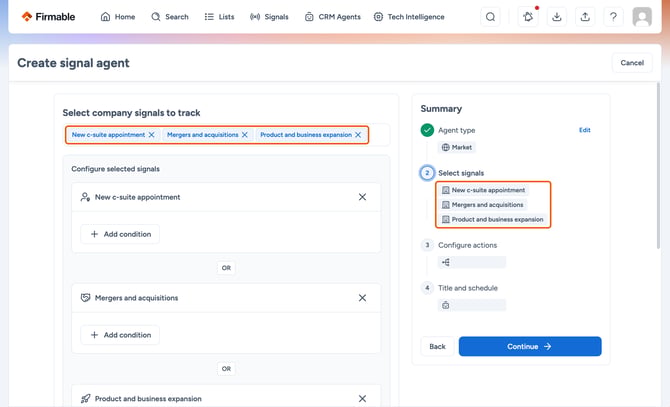Click Edit link beside Agent type
The height and width of the screenshot is (407, 670).
click(x=585, y=130)
